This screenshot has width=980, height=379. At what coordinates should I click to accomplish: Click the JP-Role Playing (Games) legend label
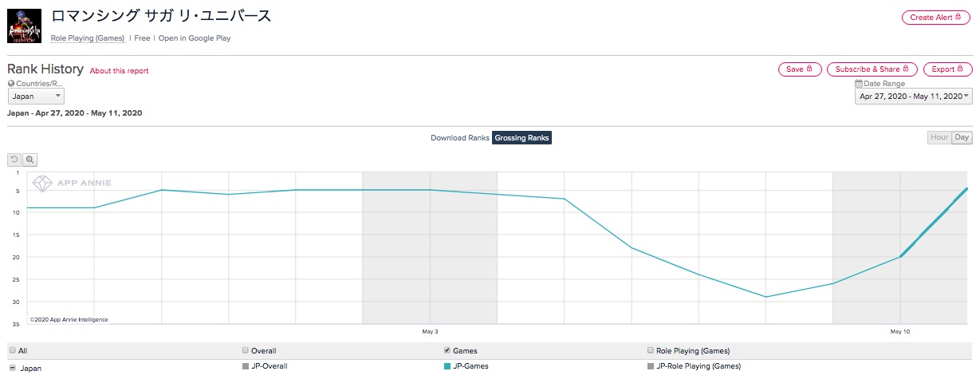click(698, 366)
